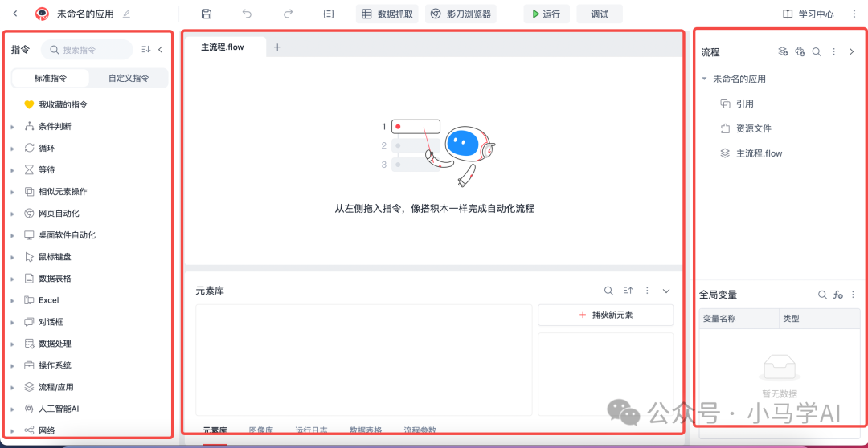This screenshot has width=868, height=448.
Task: Open 我收藏的指令 heart item
Action: coord(56,104)
